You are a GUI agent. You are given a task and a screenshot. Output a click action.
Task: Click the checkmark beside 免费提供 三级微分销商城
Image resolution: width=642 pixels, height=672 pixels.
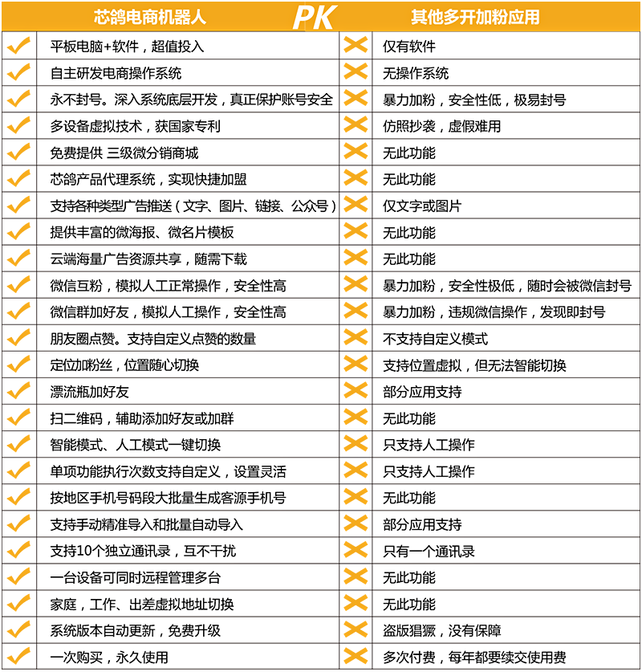coord(18,152)
